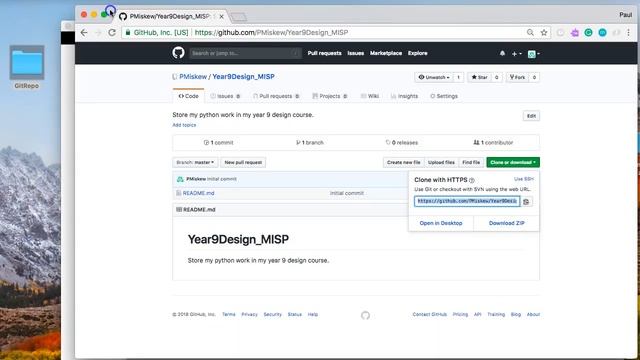View the 1 branch link
The image size is (640, 360).
[310, 143]
